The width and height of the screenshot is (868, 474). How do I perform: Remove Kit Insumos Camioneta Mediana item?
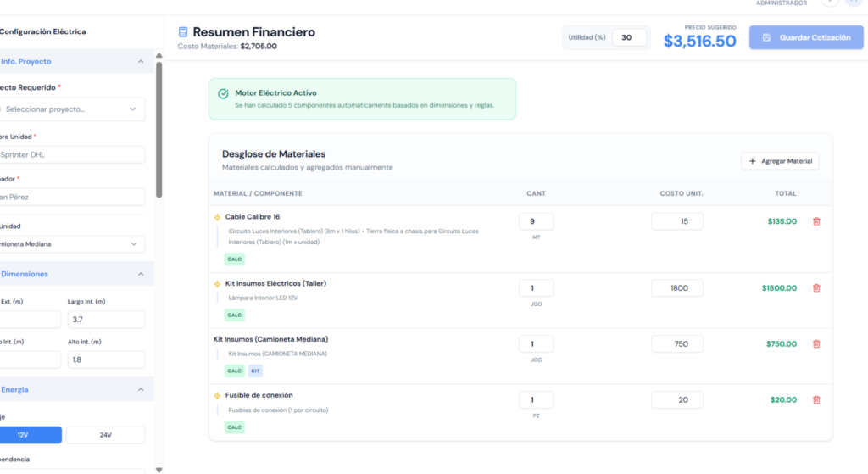816,344
